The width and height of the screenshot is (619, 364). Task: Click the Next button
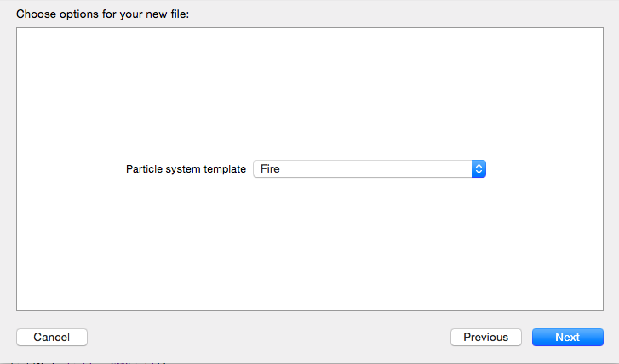567,338
